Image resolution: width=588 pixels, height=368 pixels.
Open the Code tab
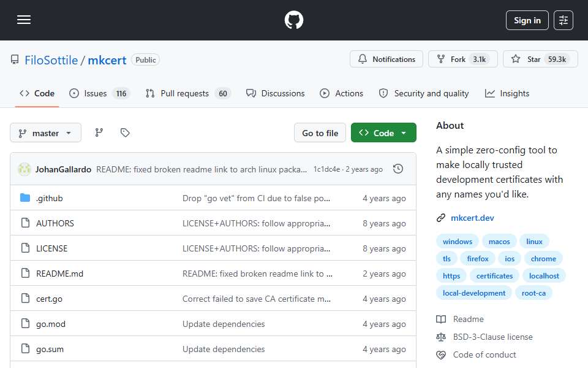[x=37, y=93]
